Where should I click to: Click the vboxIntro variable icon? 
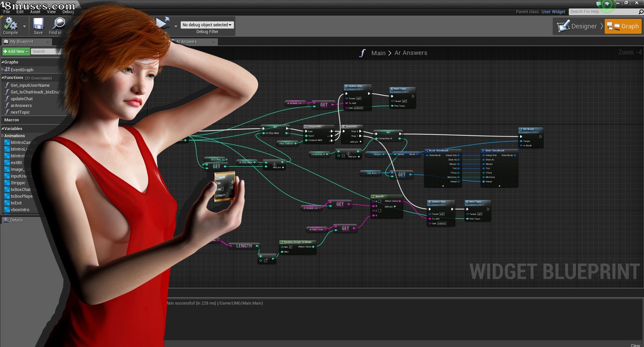(x=7, y=210)
